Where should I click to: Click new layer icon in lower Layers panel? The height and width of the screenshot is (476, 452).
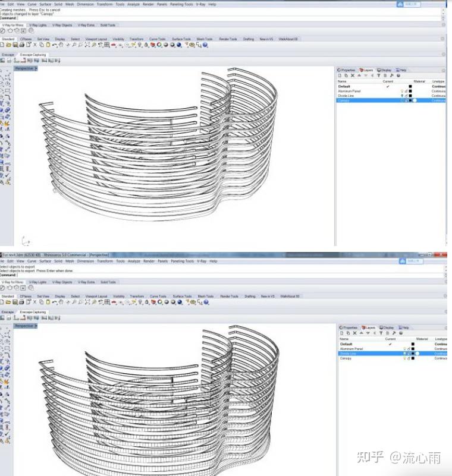click(x=342, y=333)
